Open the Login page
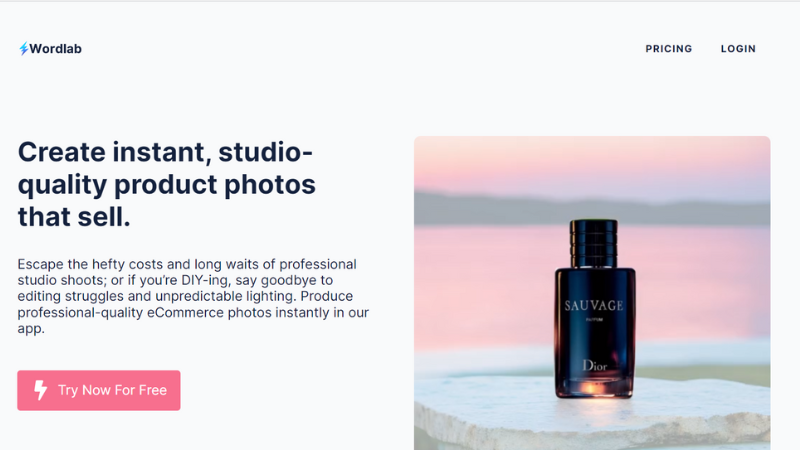The image size is (800, 450). pos(738,49)
